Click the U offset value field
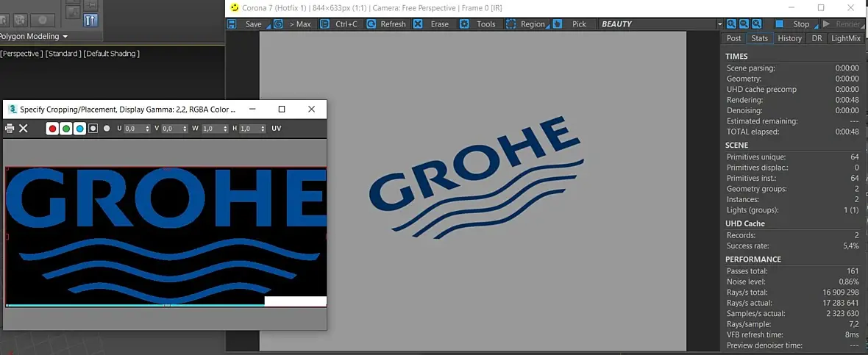868x355 pixels. [133, 129]
